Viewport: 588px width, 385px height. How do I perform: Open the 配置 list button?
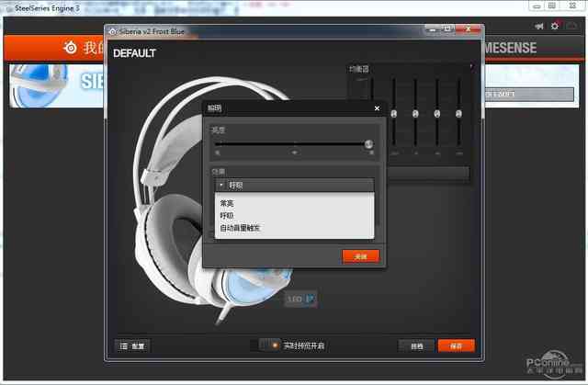[132, 346]
